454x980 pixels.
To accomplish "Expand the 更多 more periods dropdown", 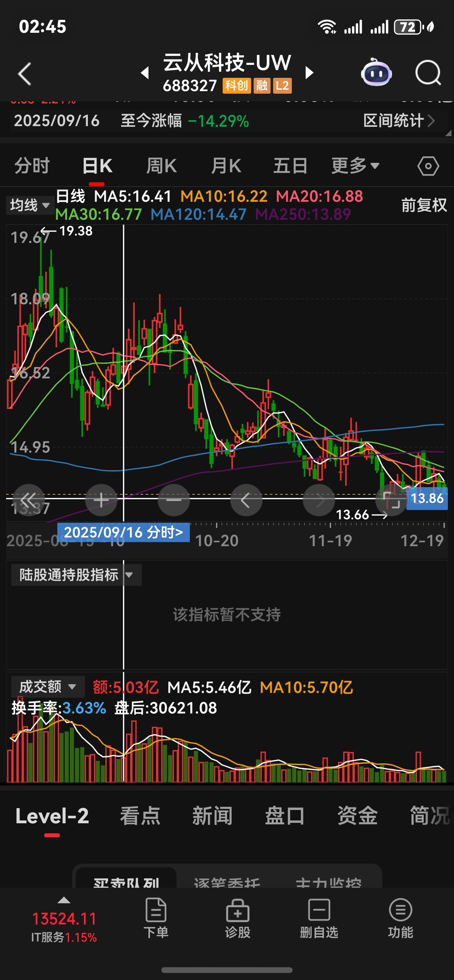I will click(x=355, y=166).
